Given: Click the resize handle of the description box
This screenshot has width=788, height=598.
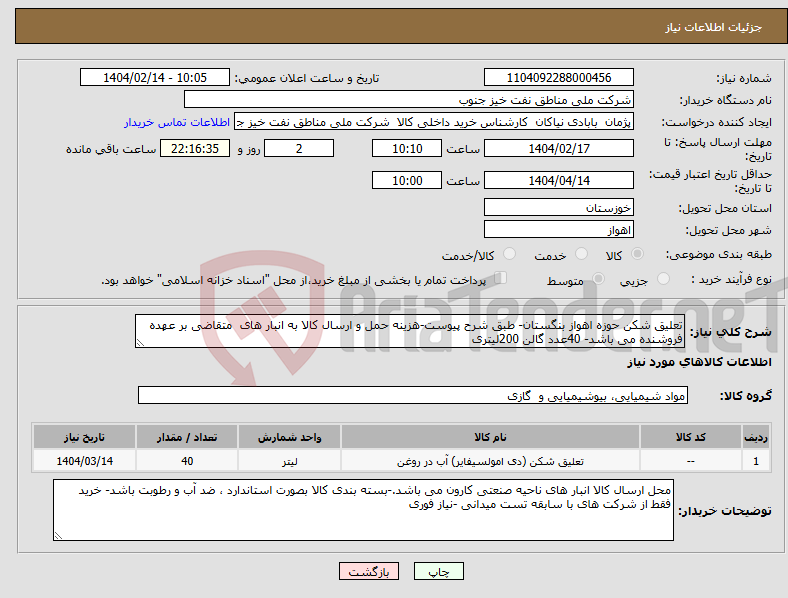Looking at the screenshot, I should click(140, 343).
